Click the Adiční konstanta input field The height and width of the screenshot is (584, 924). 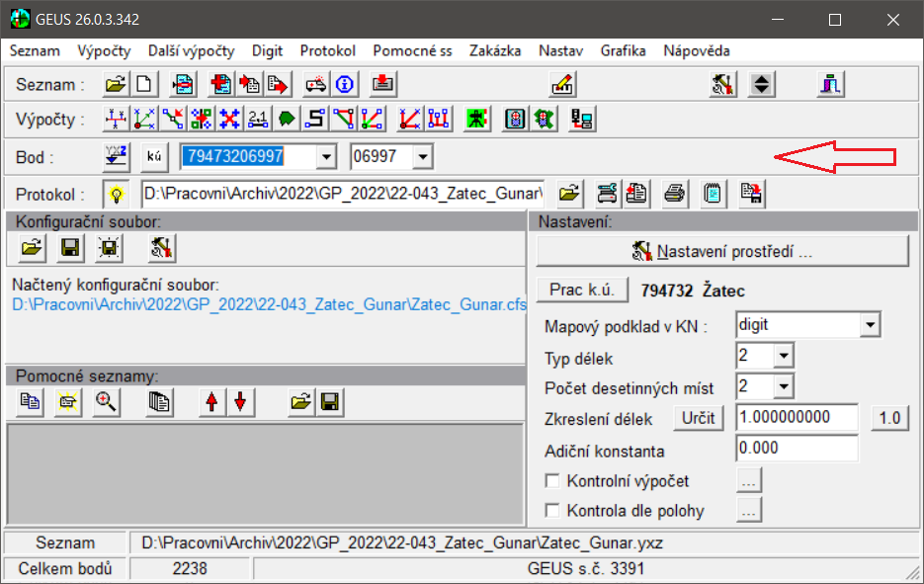797,449
